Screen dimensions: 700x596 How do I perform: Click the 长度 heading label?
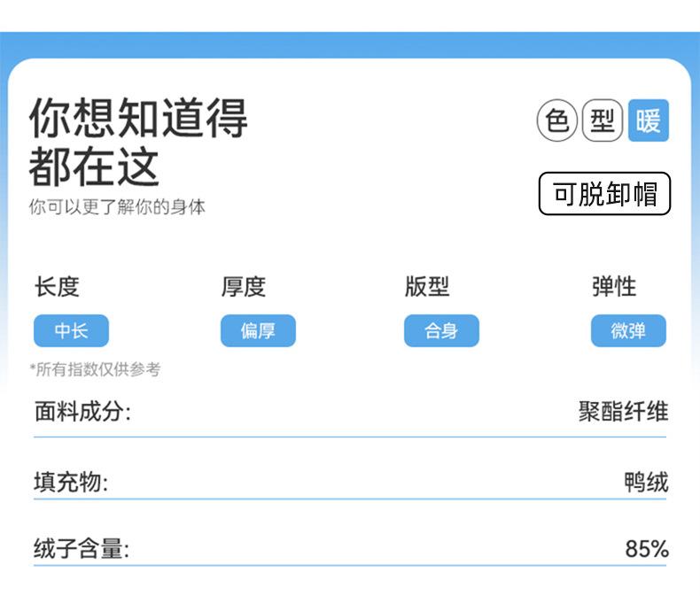pyautogui.click(x=57, y=287)
